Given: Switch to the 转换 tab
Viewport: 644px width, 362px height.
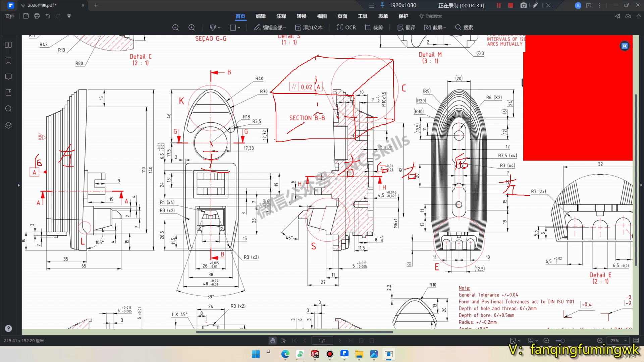Looking at the screenshot, I should click(x=302, y=16).
